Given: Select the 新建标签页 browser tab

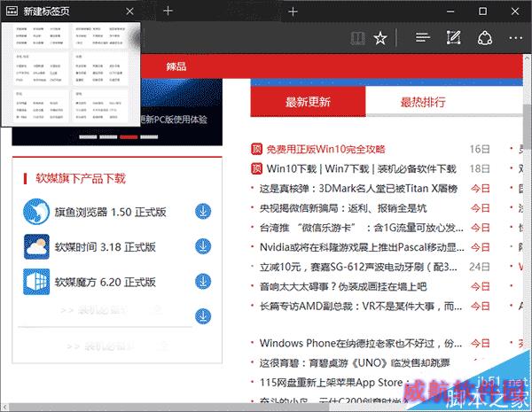Looking at the screenshot, I should 70,12.
